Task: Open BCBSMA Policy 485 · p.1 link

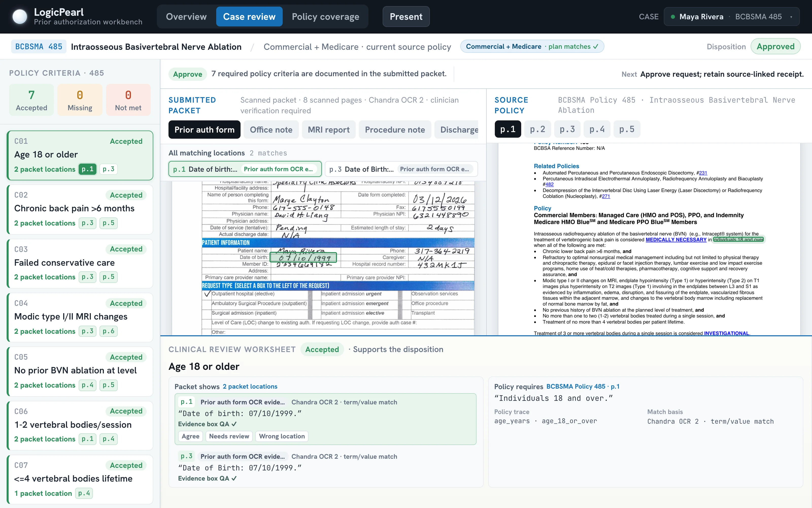Action: pyautogui.click(x=583, y=386)
